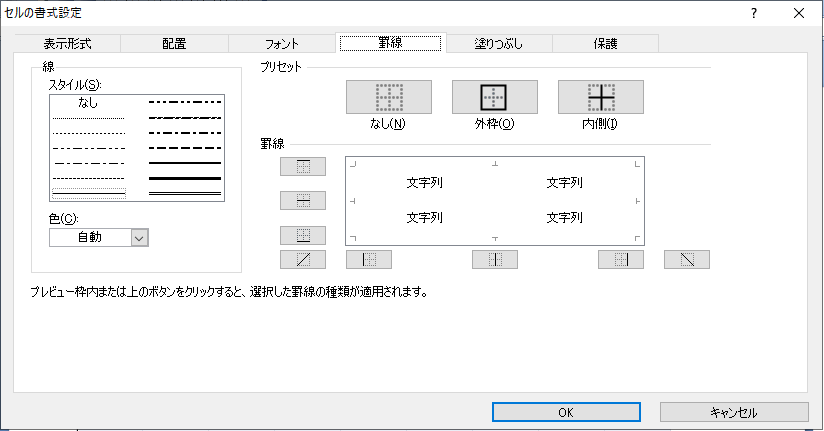This screenshot has height=431, width=824.
Task: Add a diagonal-down border line
Action: [686, 260]
